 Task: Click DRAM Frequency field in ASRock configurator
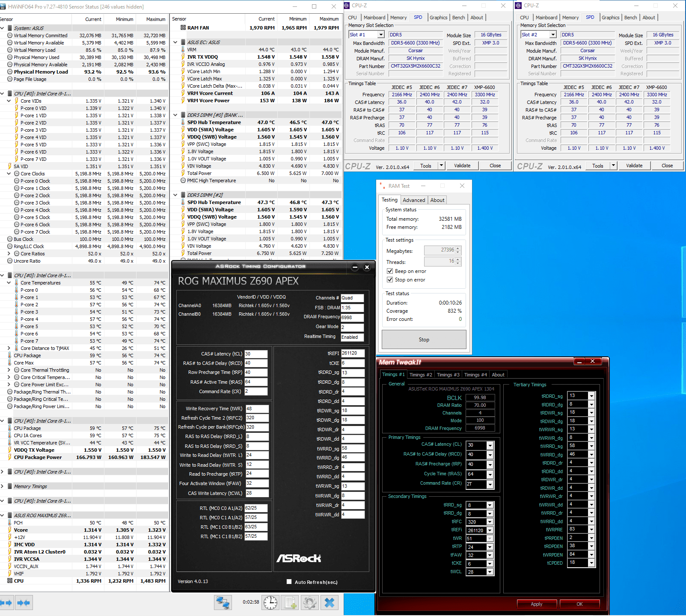[x=352, y=317]
